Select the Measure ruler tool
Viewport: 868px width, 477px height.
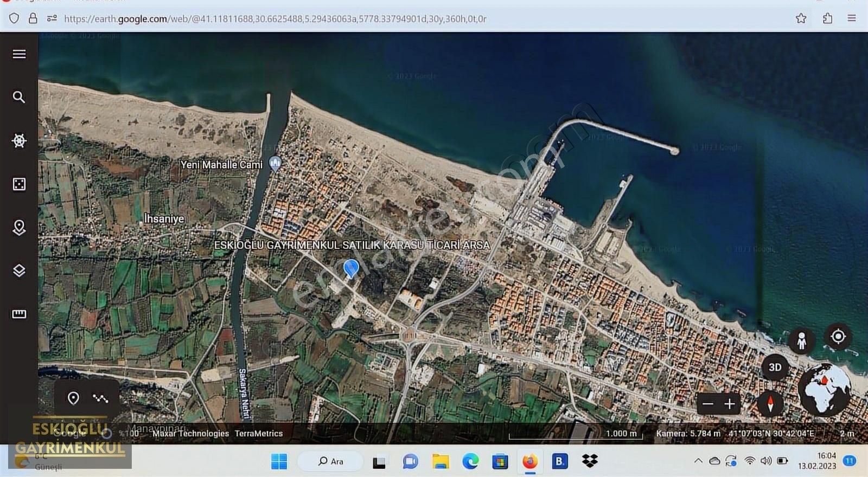[x=19, y=314]
